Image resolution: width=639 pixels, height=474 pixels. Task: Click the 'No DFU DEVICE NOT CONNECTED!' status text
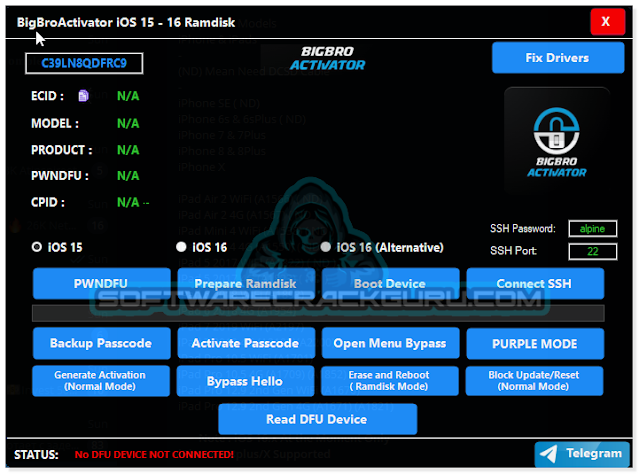point(154,454)
